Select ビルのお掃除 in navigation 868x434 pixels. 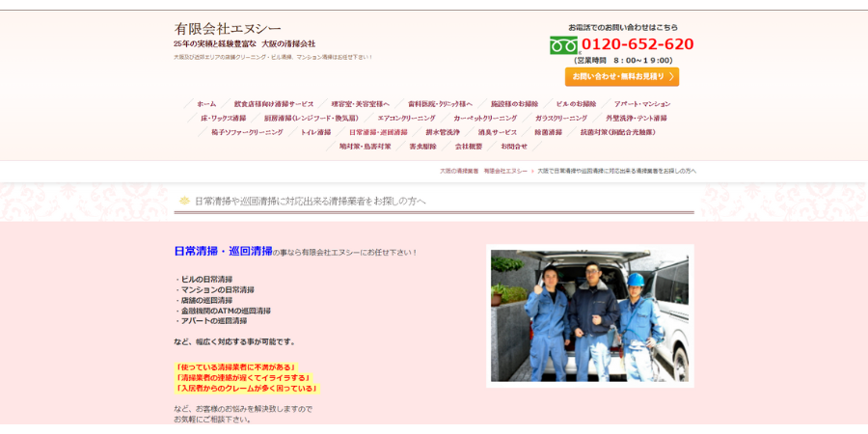coord(577,104)
